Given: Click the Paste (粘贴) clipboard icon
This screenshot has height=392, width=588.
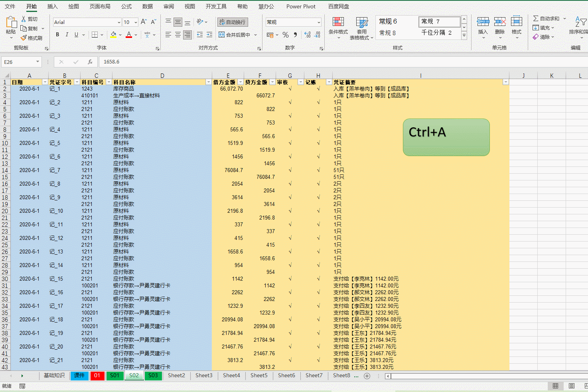Looking at the screenshot, I should [x=11, y=22].
